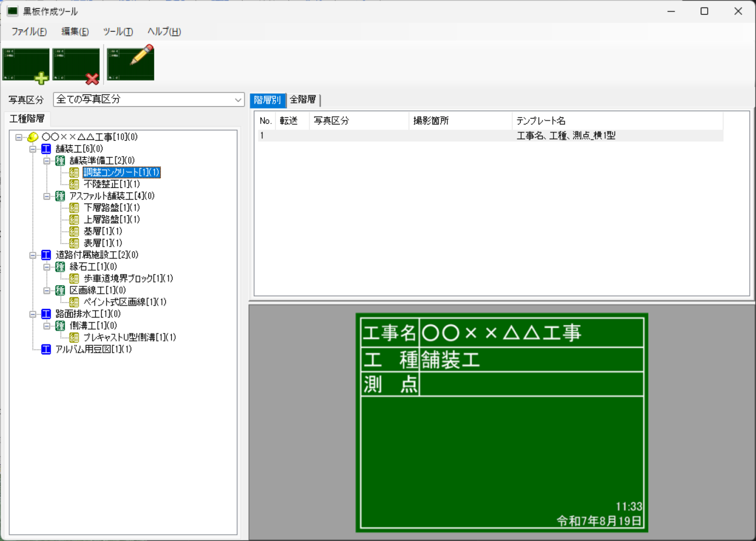Click the 細 icon beside 下層路盤
The width and height of the screenshot is (756, 541).
click(x=74, y=208)
